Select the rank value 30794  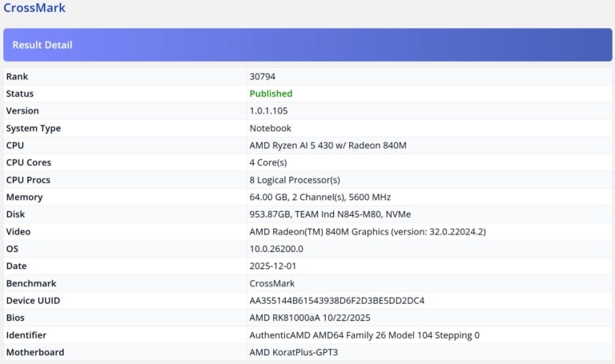(x=263, y=77)
